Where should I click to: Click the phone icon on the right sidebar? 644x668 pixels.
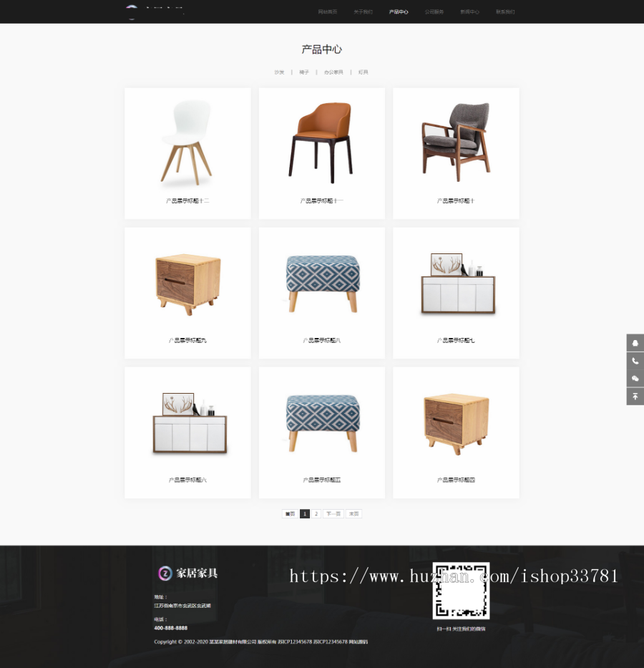coord(635,361)
